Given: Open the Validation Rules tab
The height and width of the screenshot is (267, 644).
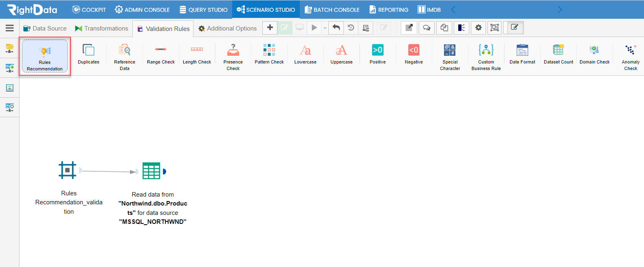Looking at the screenshot, I should [x=163, y=28].
